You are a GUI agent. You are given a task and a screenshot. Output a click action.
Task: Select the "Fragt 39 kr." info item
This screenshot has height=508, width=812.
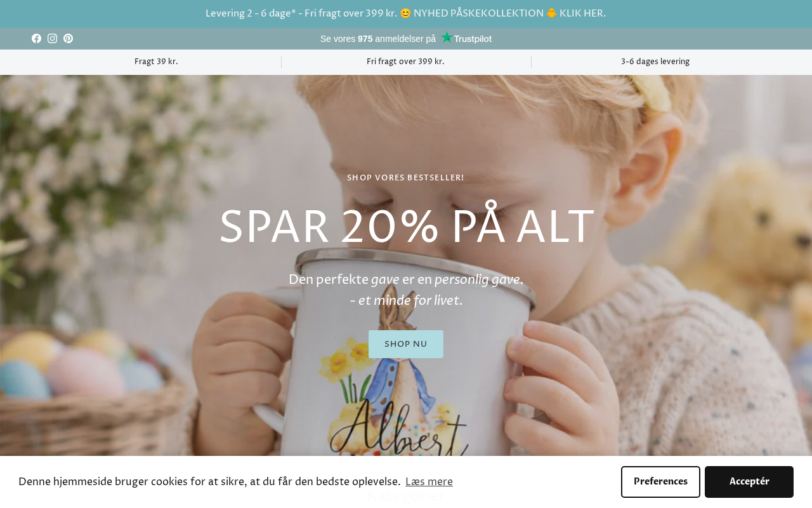[156, 62]
